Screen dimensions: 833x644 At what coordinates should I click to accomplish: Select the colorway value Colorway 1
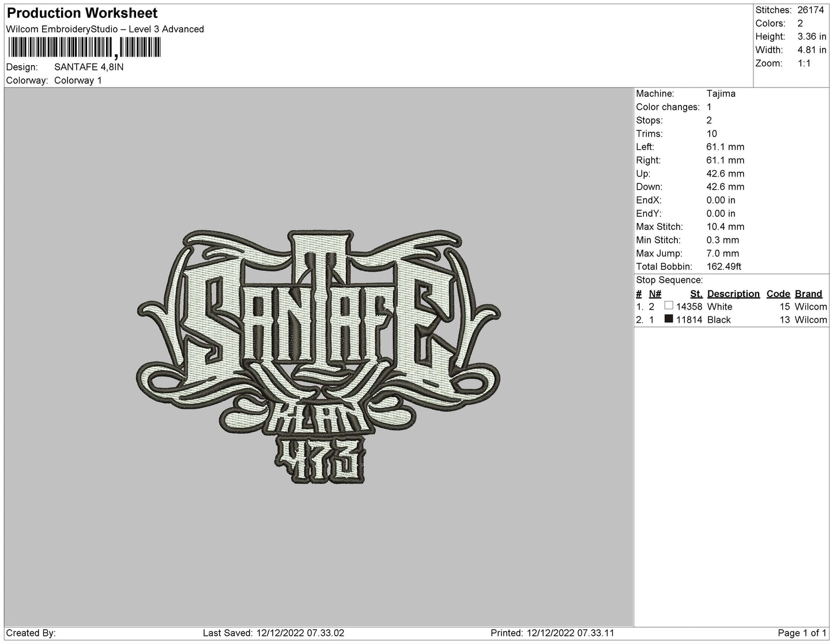pyautogui.click(x=78, y=80)
